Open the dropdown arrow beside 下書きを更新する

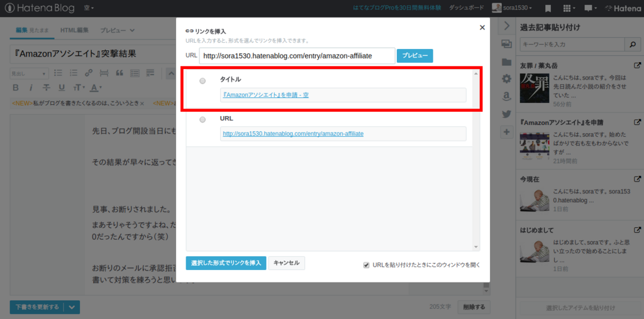click(x=72, y=307)
